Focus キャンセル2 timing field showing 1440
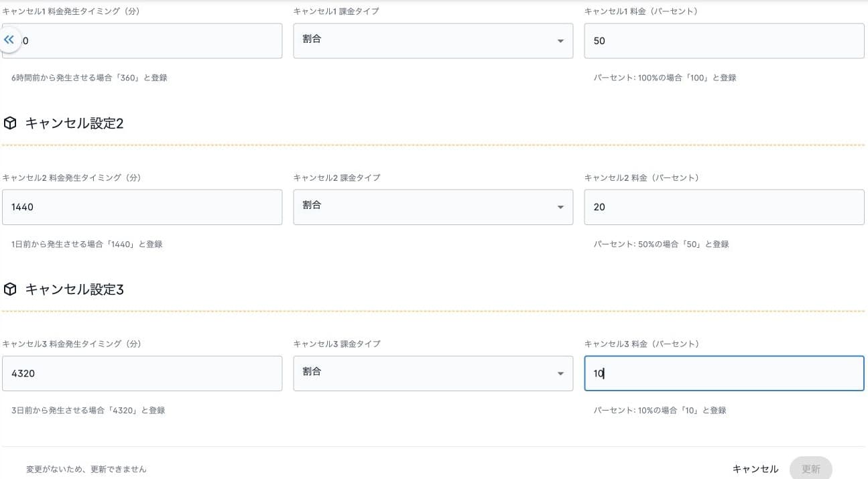 point(142,207)
